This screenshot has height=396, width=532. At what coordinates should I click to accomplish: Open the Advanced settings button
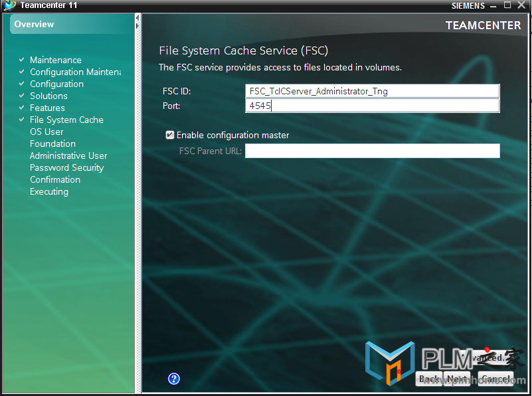tap(489, 357)
